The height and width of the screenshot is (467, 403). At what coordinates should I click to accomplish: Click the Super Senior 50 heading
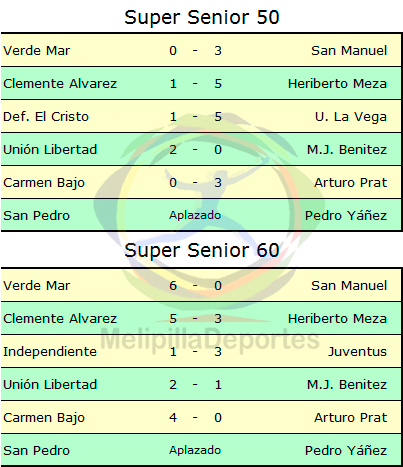pos(202,17)
